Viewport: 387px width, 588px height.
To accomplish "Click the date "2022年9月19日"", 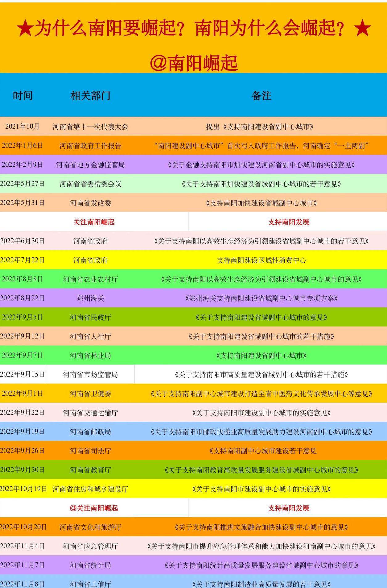I will point(23,432).
